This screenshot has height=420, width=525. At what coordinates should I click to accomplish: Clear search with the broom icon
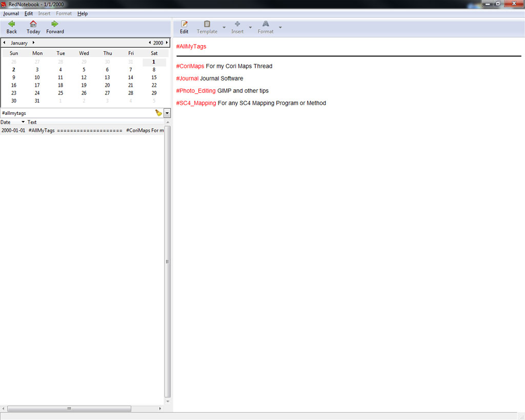(x=158, y=113)
